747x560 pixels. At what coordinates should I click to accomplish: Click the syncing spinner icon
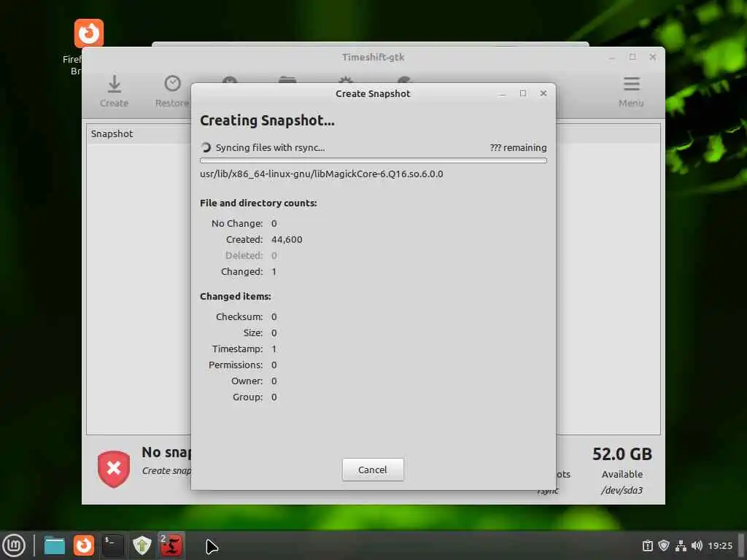(x=206, y=147)
